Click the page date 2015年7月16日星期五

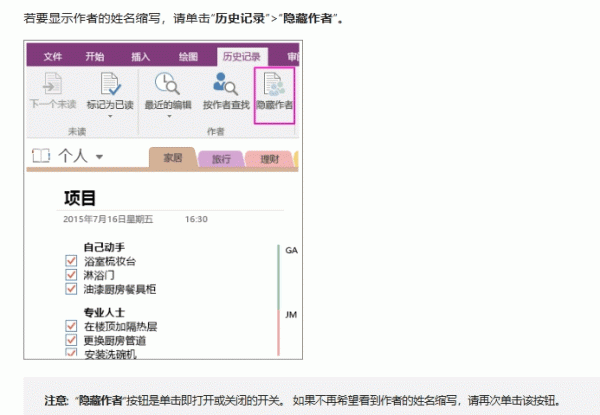click(108, 219)
